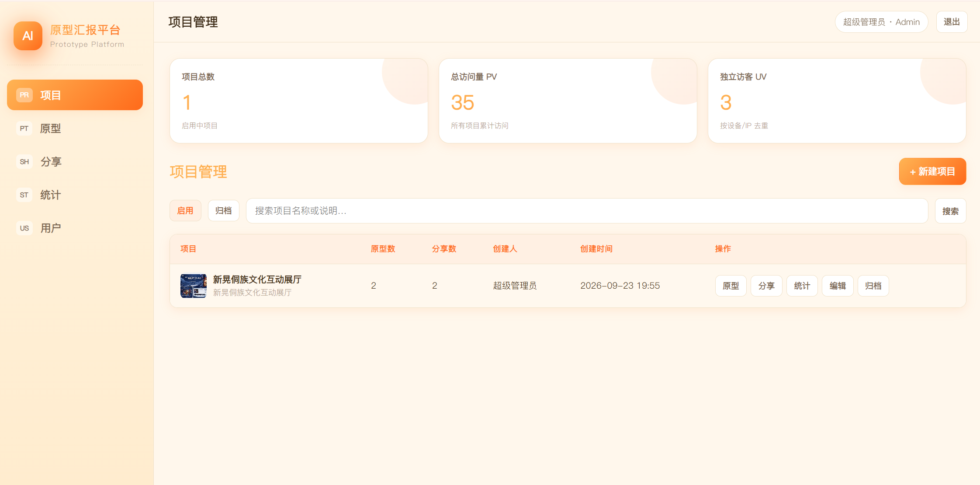This screenshot has width=980, height=485.
Task: Select the PR badge for 项目
Action: tap(24, 95)
